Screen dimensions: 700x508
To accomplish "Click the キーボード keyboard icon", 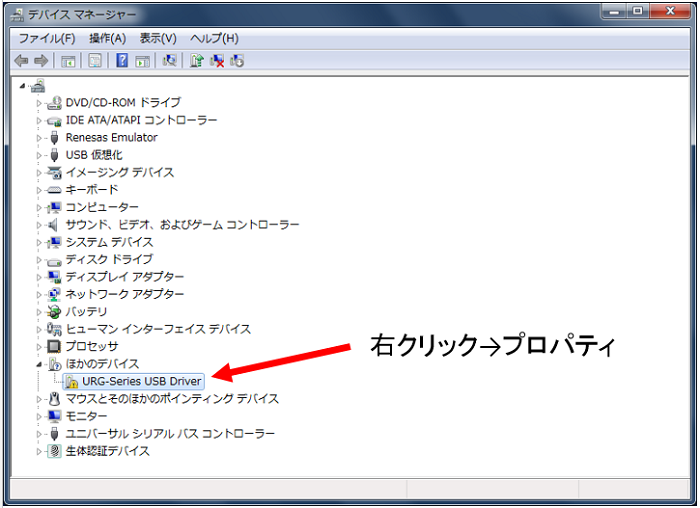I will point(54,190).
